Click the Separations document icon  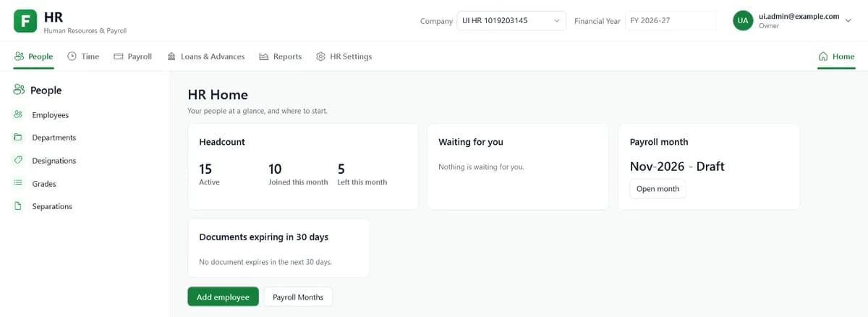coord(18,206)
